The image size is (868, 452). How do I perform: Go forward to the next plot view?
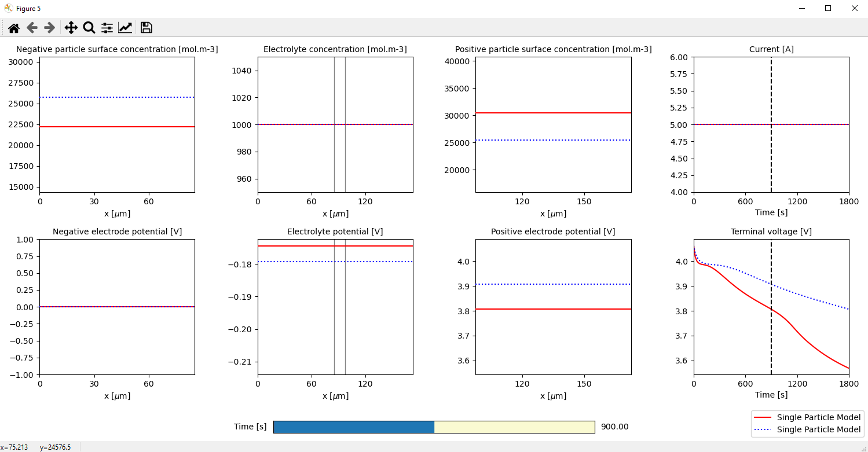[x=49, y=27]
